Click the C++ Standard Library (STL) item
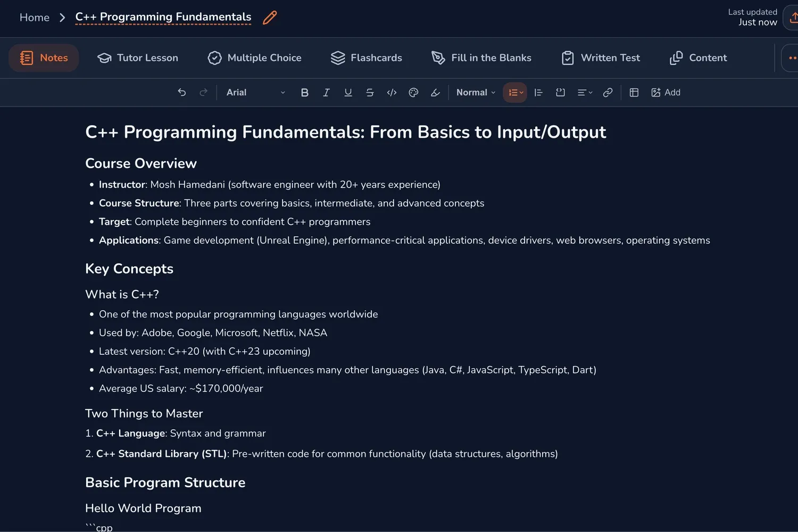798x532 pixels. tap(321, 454)
